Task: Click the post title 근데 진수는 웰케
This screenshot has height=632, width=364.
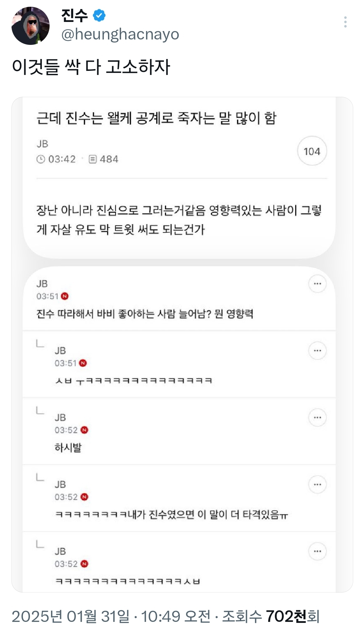Action: (156, 118)
